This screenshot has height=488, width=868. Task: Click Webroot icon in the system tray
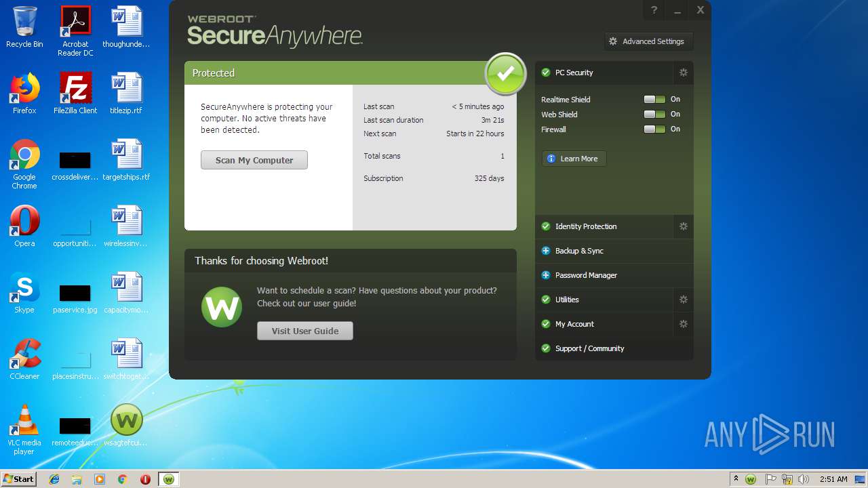(751, 479)
